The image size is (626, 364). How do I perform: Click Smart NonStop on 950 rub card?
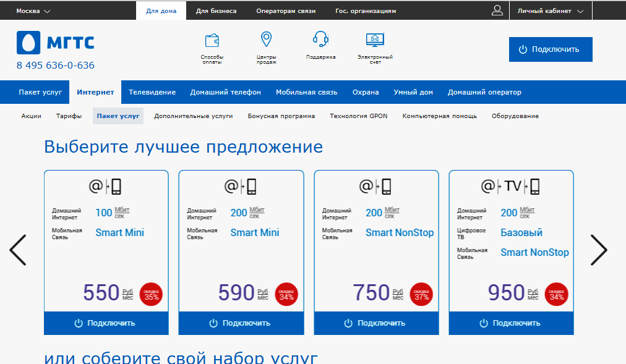(534, 252)
